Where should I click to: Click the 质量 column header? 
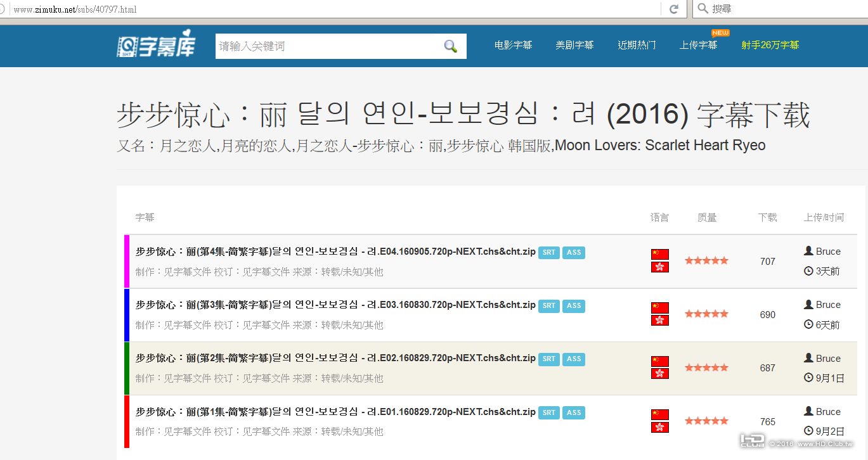707,217
